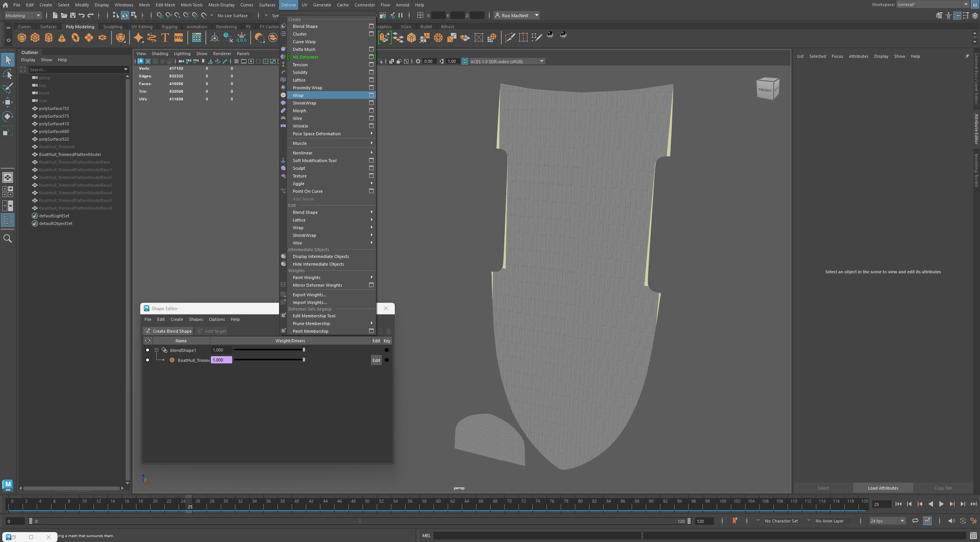Open the Modeling menu set dropdown
This screenshot has width=980, height=542.
pos(23,15)
